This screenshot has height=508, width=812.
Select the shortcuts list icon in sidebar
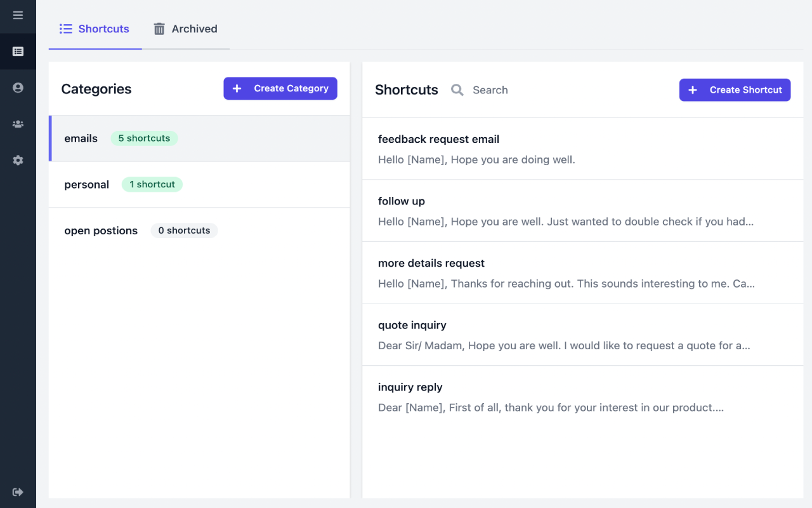(18, 51)
